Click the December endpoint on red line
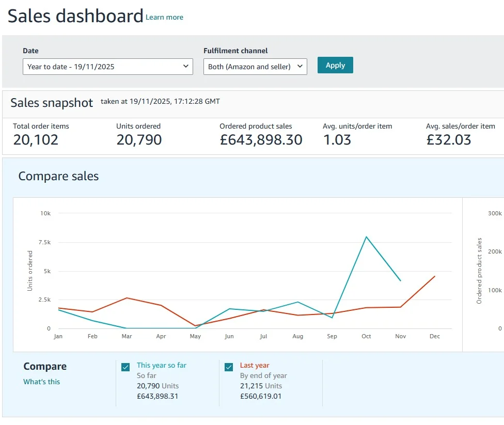 (x=435, y=276)
